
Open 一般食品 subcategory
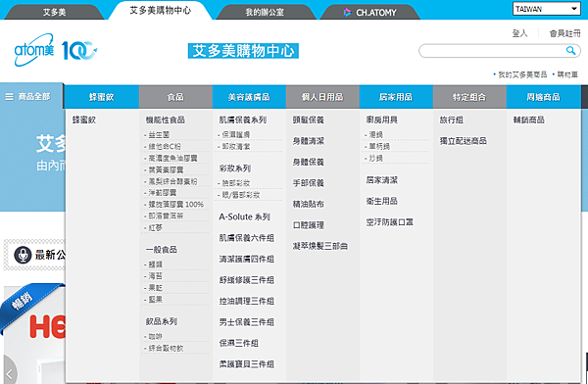[x=162, y=250]
